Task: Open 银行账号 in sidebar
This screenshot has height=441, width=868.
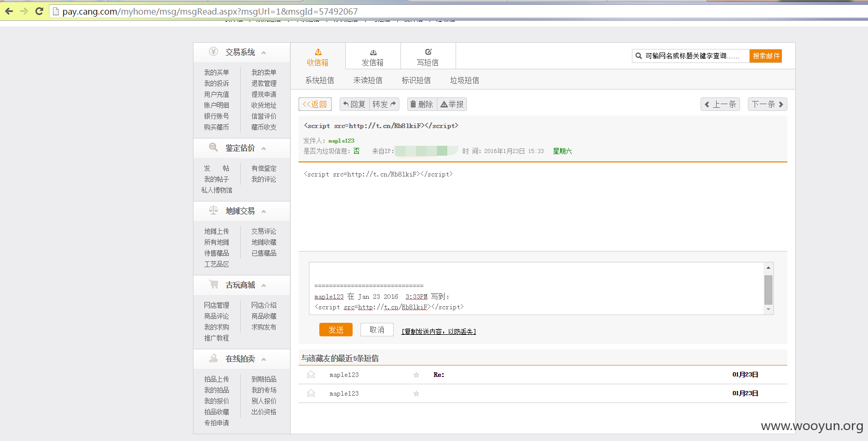Action: point(216,116)
